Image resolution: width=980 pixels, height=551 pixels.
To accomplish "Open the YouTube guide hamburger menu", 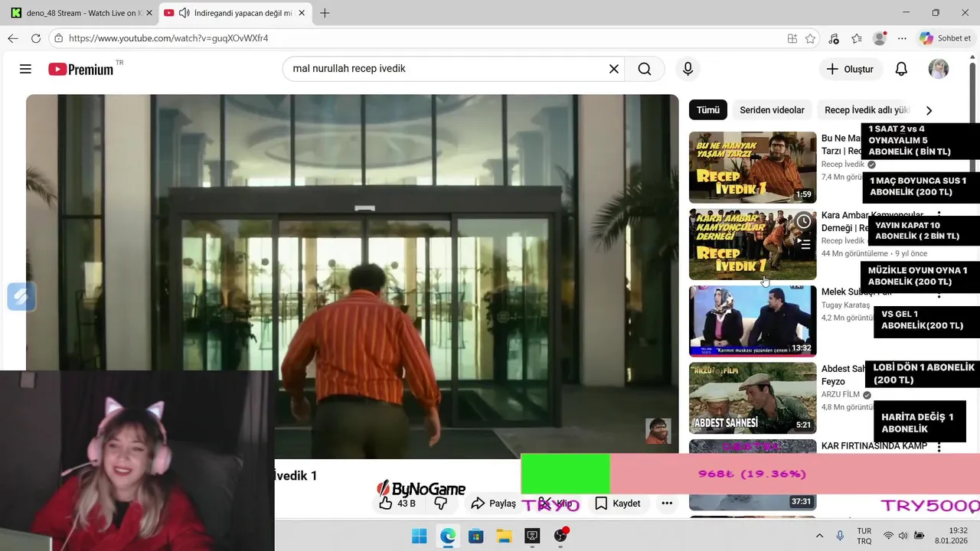I will click(x=25, y=69).
